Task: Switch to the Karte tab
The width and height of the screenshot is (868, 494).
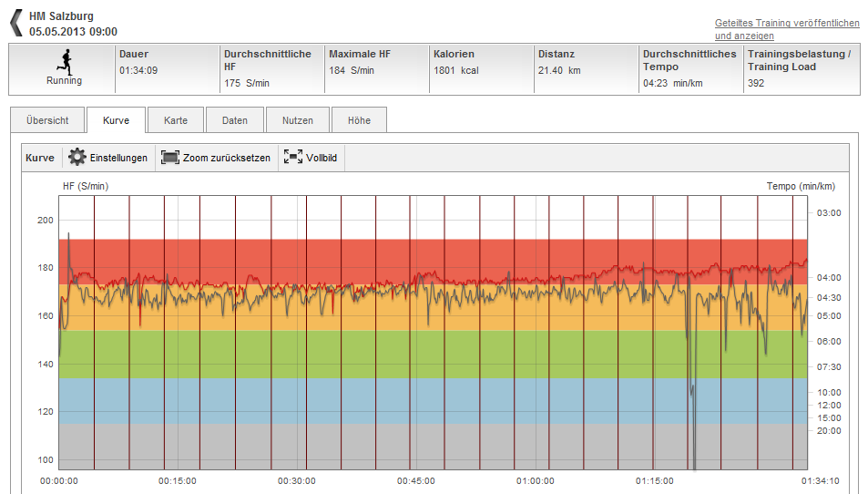Action: click(176, 120)
